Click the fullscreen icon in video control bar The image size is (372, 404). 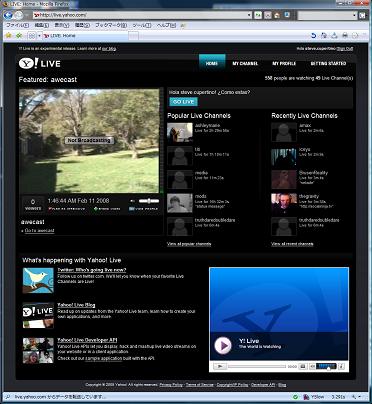[303, 367]
